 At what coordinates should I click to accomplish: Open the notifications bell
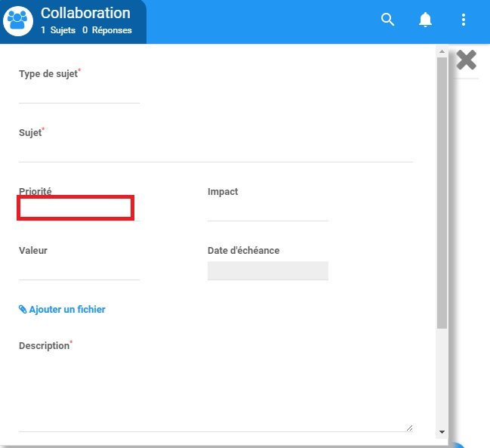click(x=426, y=20)
